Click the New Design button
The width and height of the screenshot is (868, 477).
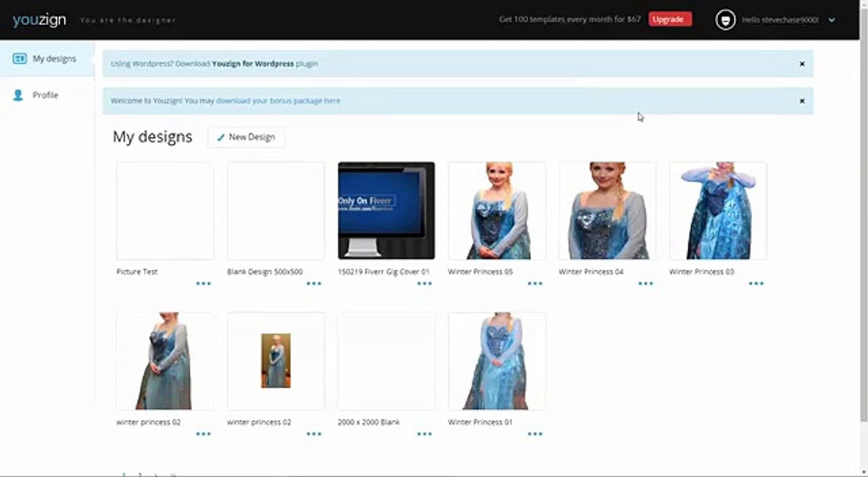coord(246,137)
